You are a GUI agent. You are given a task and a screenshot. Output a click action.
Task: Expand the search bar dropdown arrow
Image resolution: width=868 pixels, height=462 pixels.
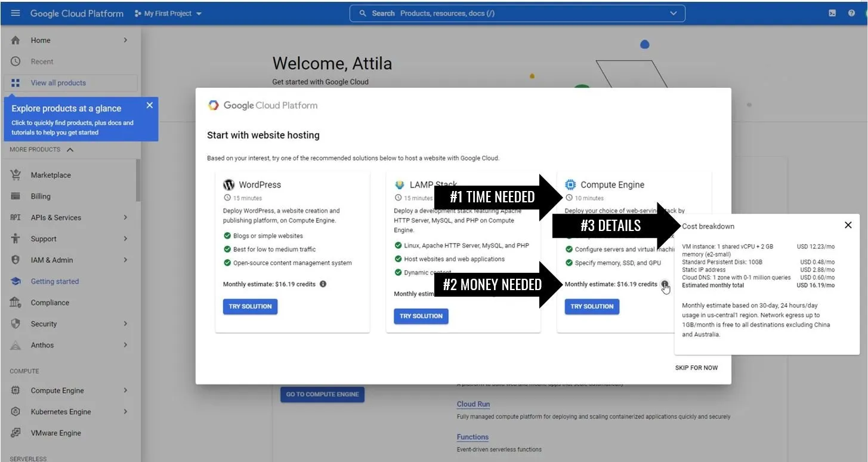tap(674, 13)
